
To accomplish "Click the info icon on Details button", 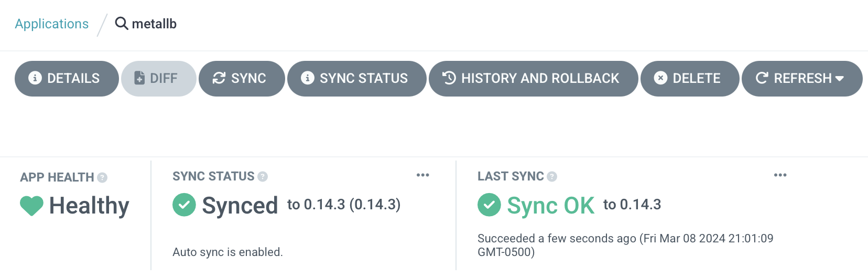I will point(35,78).
